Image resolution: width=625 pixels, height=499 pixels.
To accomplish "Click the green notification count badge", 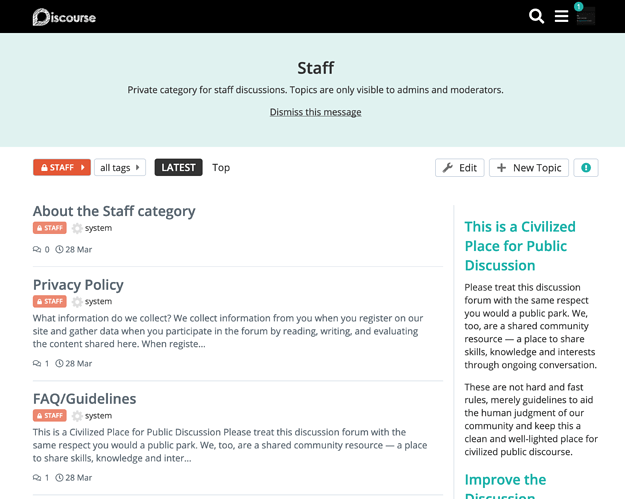I will pos(578,7).
